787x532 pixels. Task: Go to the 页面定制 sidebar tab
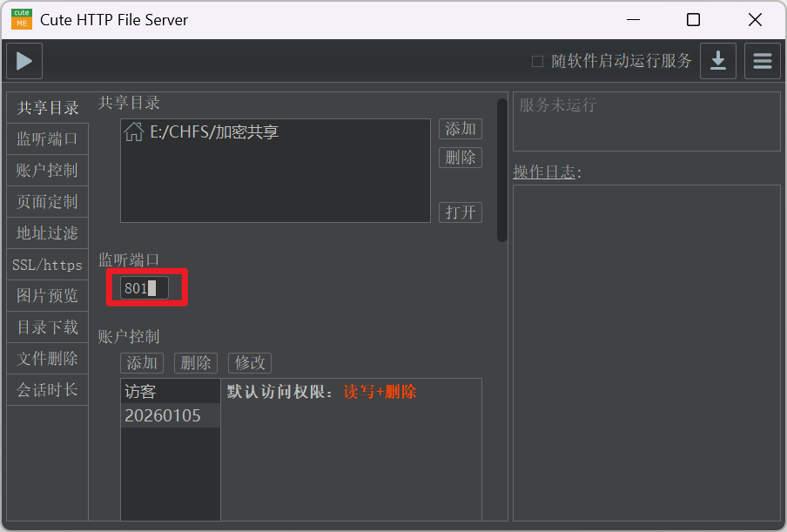point(48,202)
